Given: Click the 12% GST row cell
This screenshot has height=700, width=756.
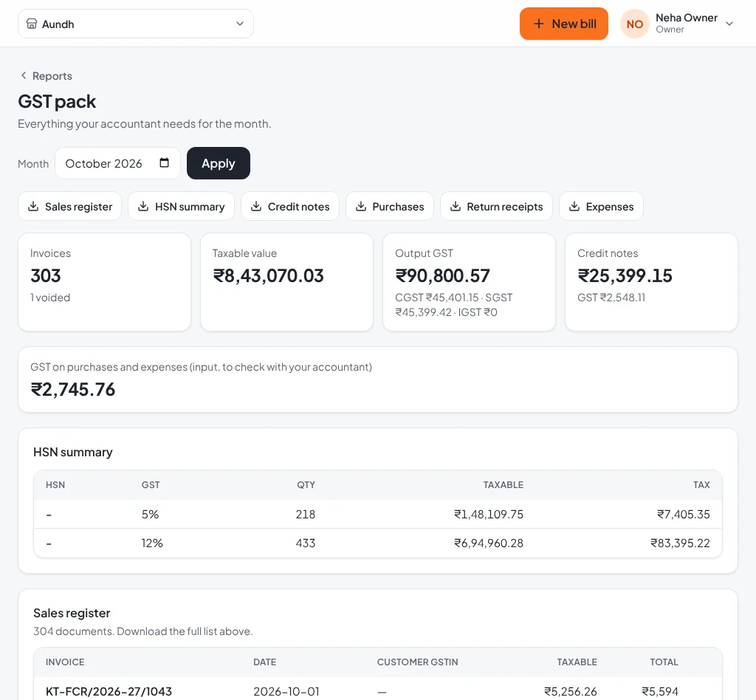Looking at the screenshot, I should 152,543.
